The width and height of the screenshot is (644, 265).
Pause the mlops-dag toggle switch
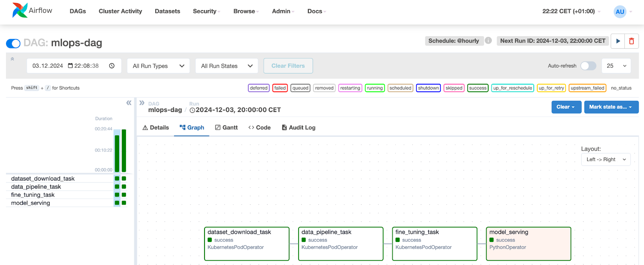click(13, 43)
